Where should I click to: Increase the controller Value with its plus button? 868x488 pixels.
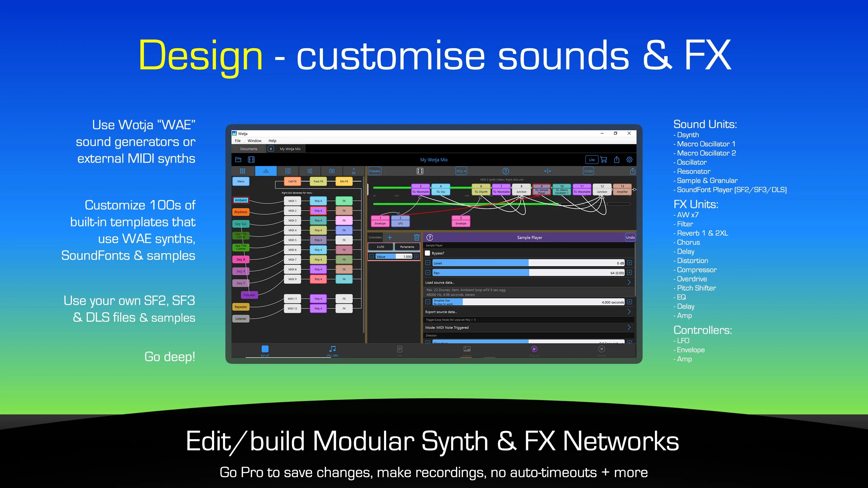coord(417,257)
